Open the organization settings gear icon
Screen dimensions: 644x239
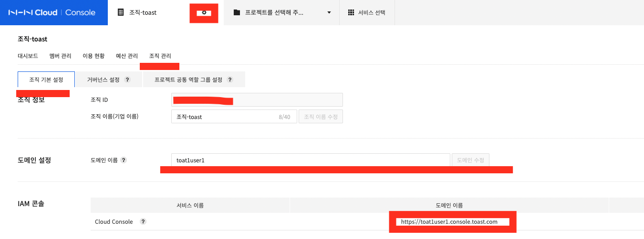[204, 13]
